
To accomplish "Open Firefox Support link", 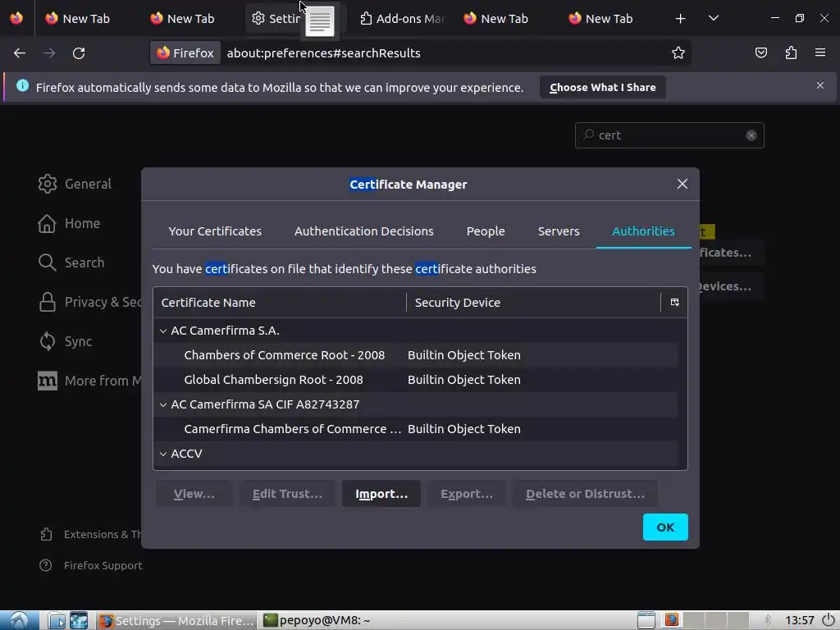I will 91,566.
